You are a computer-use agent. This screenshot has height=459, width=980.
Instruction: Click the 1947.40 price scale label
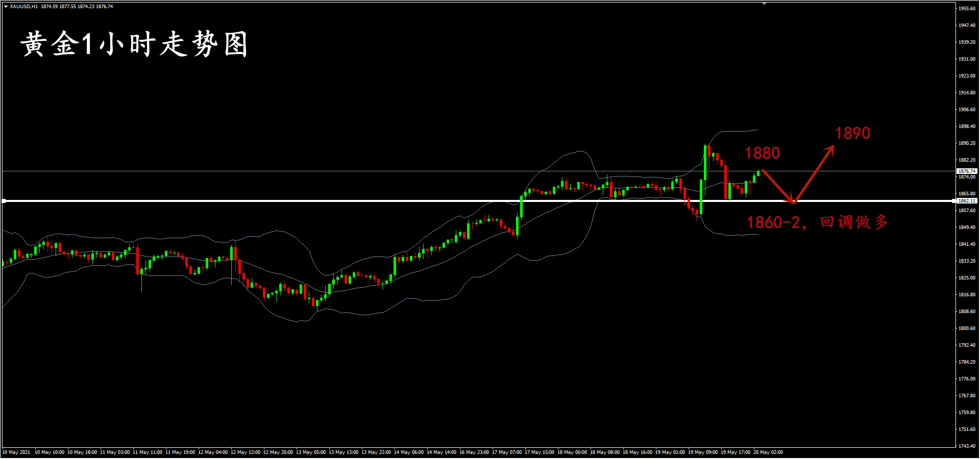(967, 25)
